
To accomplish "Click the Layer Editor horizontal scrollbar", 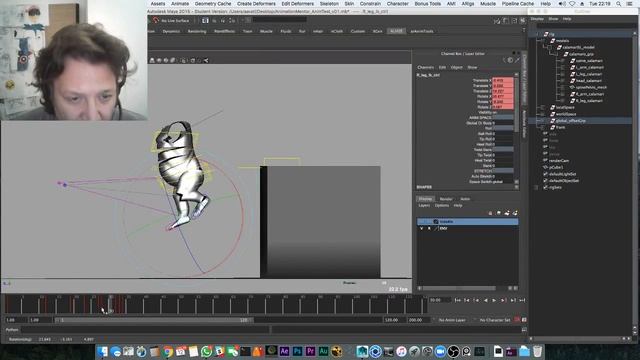I will [460, 288].
